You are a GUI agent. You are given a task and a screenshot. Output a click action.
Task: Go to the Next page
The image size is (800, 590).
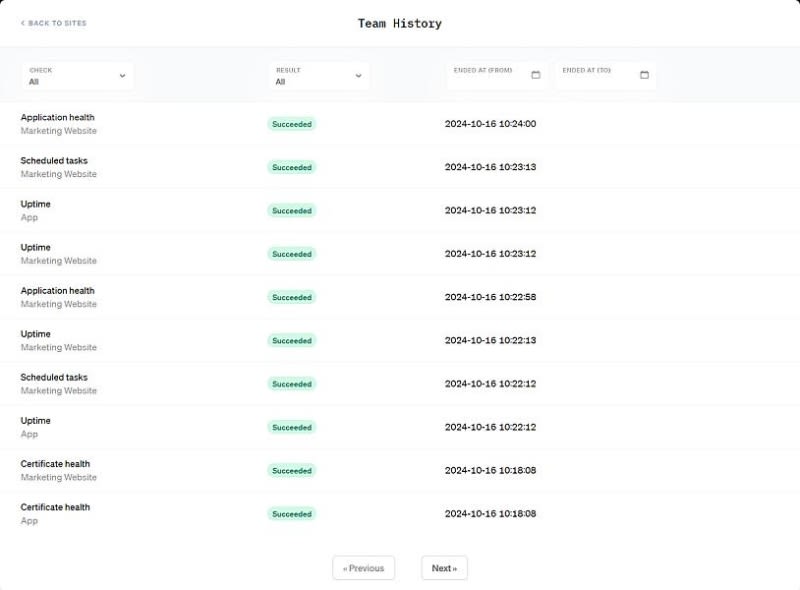pos(444,568)
